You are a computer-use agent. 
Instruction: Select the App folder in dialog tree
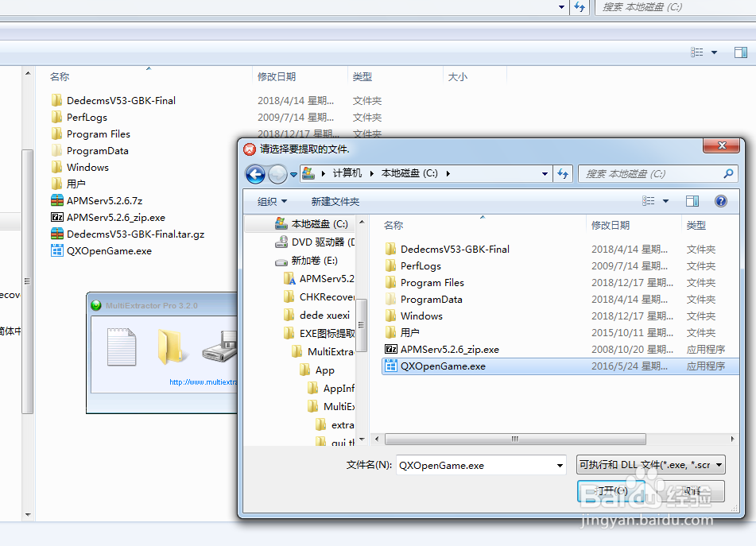pyautogui.click(x=316, y=370)
